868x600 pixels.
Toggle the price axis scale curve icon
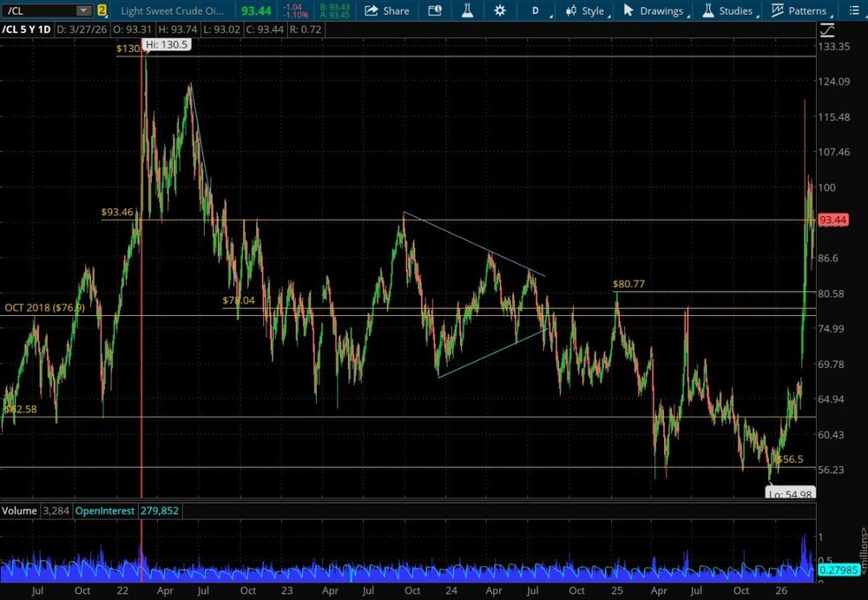(x=825, y=29)
